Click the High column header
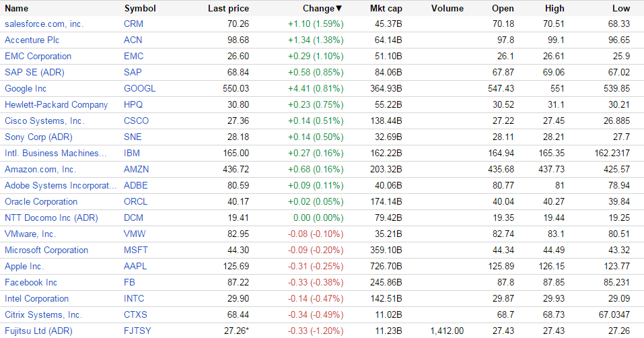The image size is (644, 338). tap(554, 9)
